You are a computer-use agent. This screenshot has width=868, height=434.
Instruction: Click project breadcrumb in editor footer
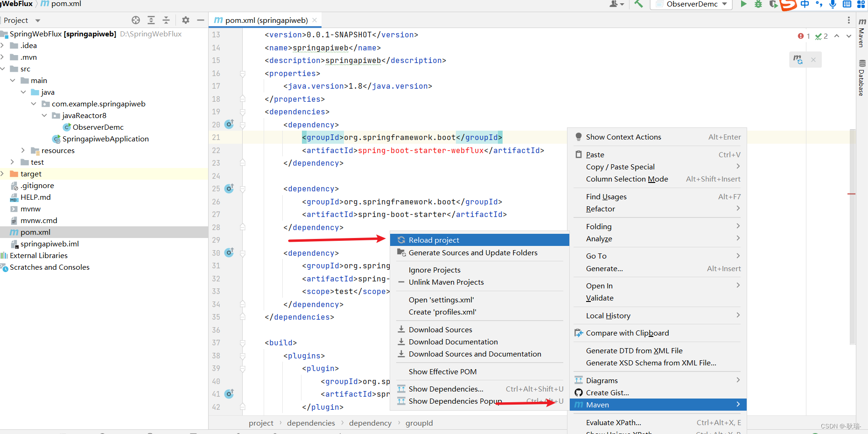point(261,423)
